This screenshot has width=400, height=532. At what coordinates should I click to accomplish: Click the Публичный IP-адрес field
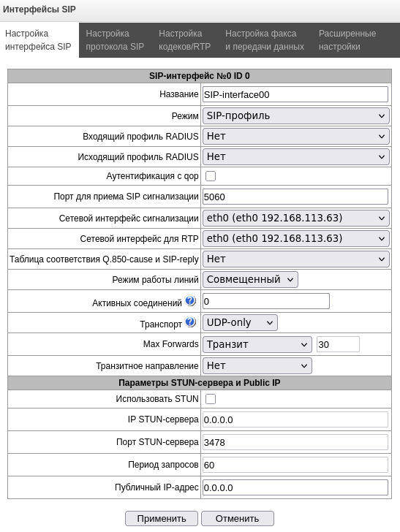click(x=295, y=487)
